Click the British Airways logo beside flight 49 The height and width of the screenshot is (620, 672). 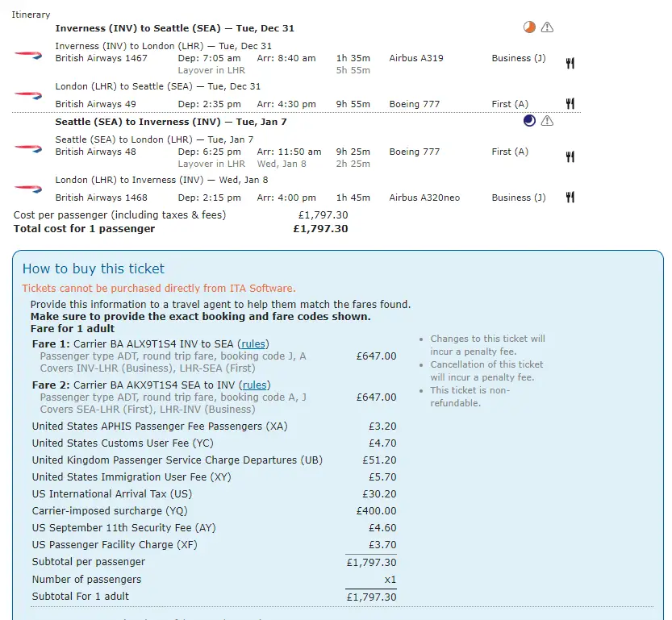27,94
